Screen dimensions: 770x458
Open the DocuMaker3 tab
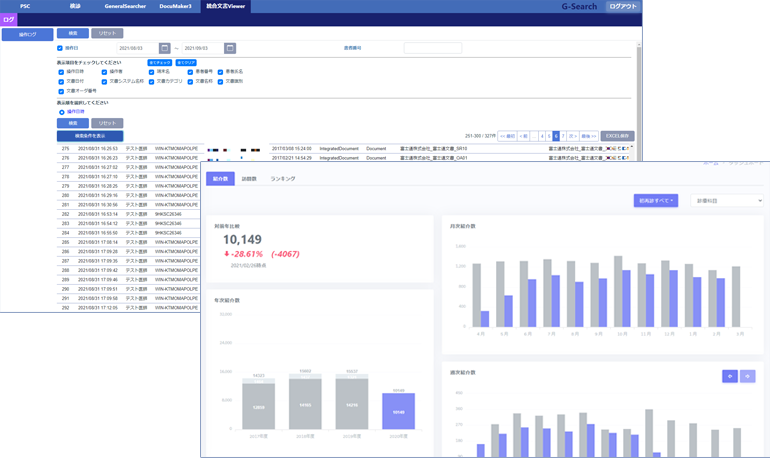click(175, 6)
